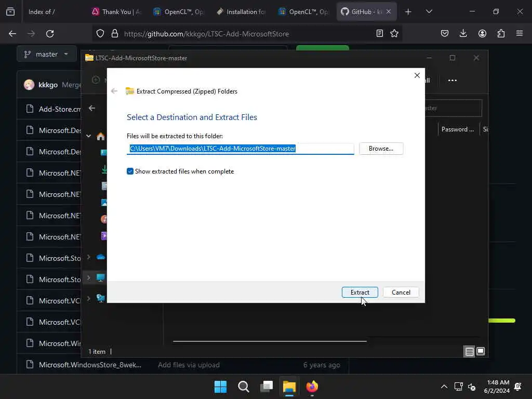
Task: Click the site security padlock icon
Action: 115,34
